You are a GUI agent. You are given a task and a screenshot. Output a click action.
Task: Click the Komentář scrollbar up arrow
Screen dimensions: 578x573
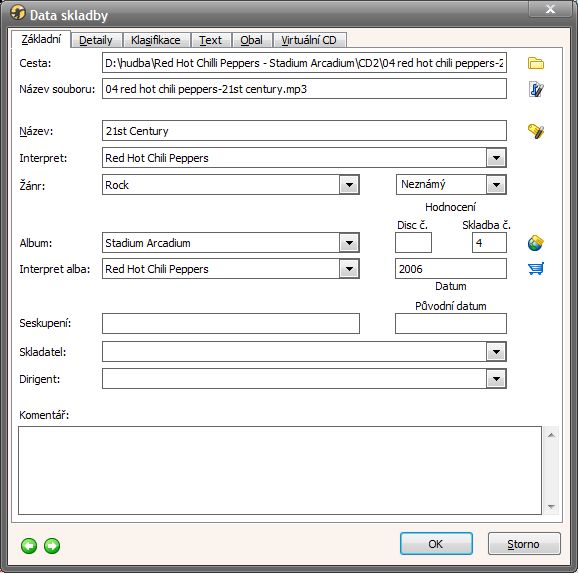[551, 435]
